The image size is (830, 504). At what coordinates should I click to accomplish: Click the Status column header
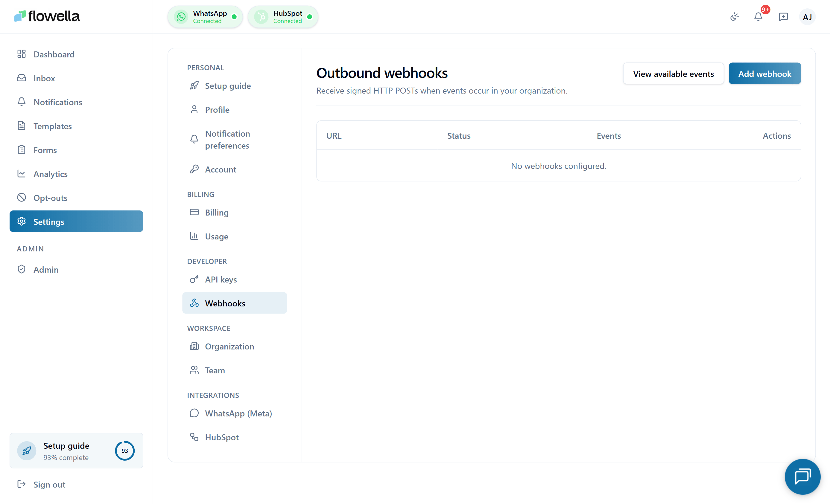[458, 136]
